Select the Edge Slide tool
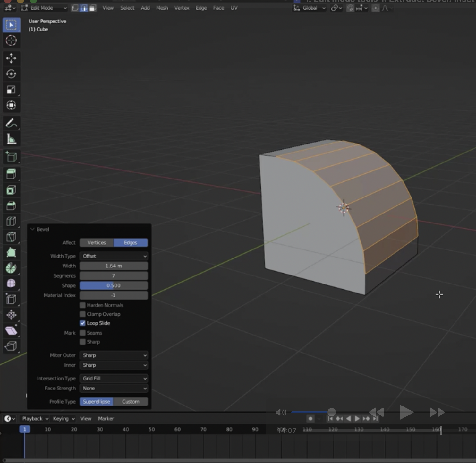The image size is (476, 463). (11, 299)
